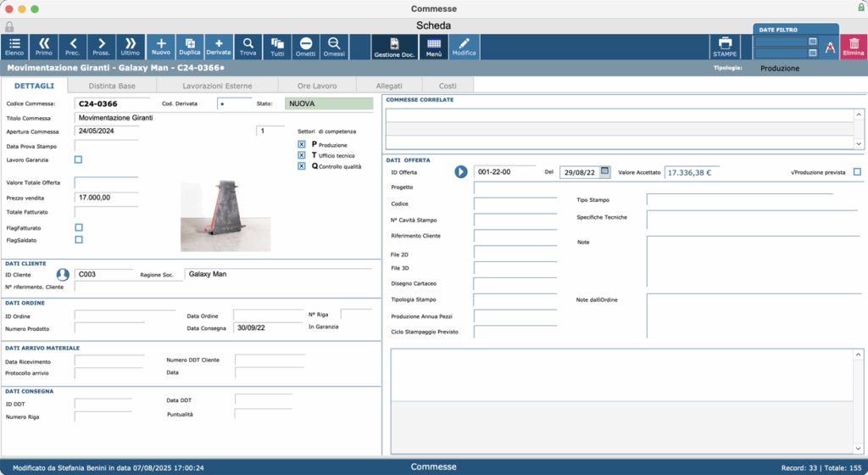Viewport: 868px width, 475px height.
Task: Switch to DETTAGLI tab
Action: point(34,86)
